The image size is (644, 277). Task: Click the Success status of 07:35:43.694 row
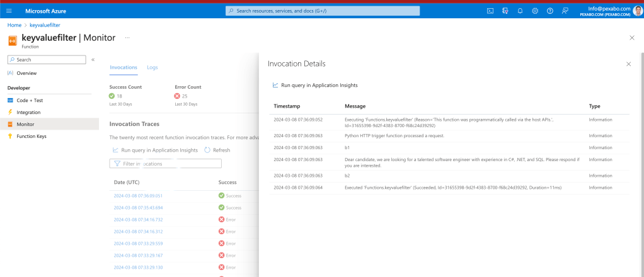point(230,208)
